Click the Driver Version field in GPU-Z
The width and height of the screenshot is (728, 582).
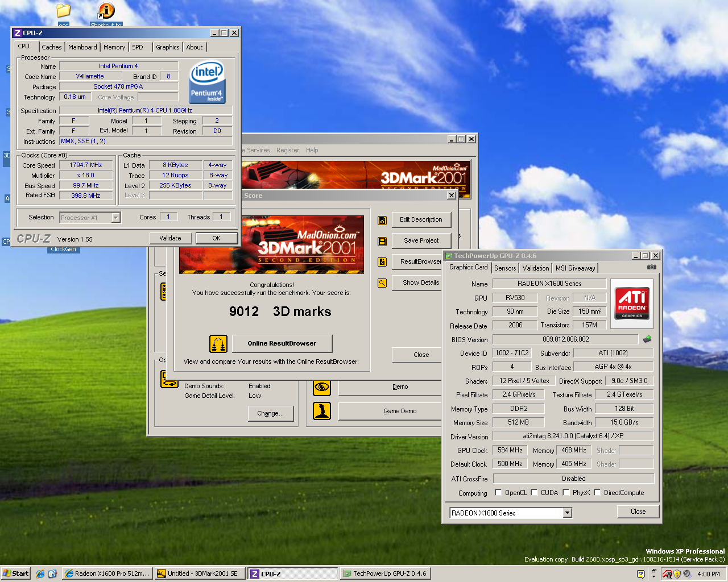click(x=573, y=436)
